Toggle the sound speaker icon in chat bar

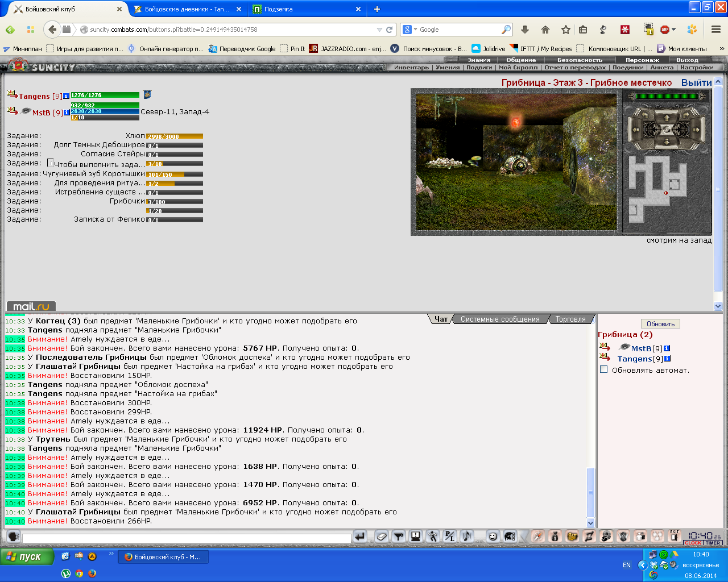(x=466, y=537)
